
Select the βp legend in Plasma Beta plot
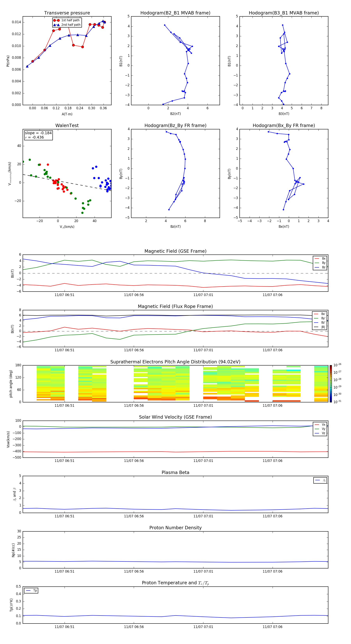tap(320, 480)
